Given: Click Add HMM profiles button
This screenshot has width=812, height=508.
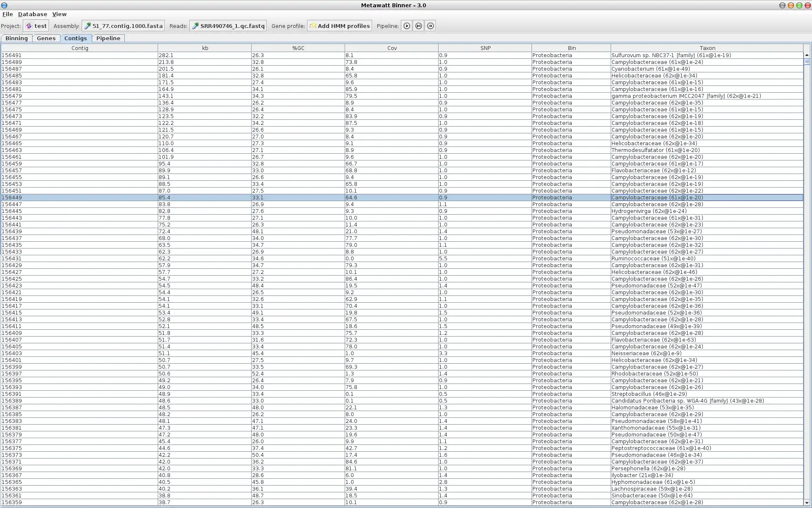Looking at the screenshot, I should [x=340, y=26].
